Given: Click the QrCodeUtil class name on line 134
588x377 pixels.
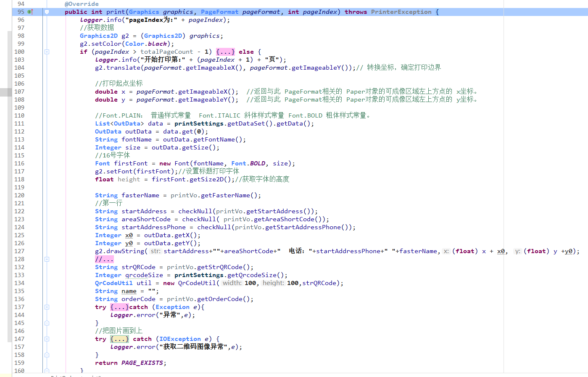Looking at the screenshot, I should pos(113,283).
